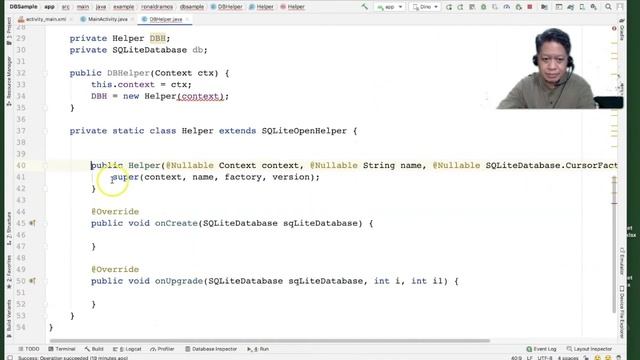Click the Make Project hammer icon
Screen dimensions: 640x360
pos(364,7)
